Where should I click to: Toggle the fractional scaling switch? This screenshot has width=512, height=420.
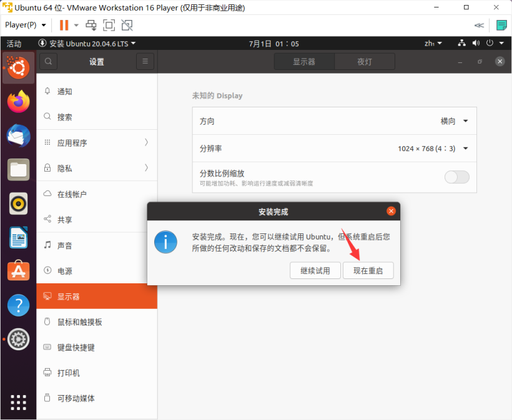[x=456, y=177]
